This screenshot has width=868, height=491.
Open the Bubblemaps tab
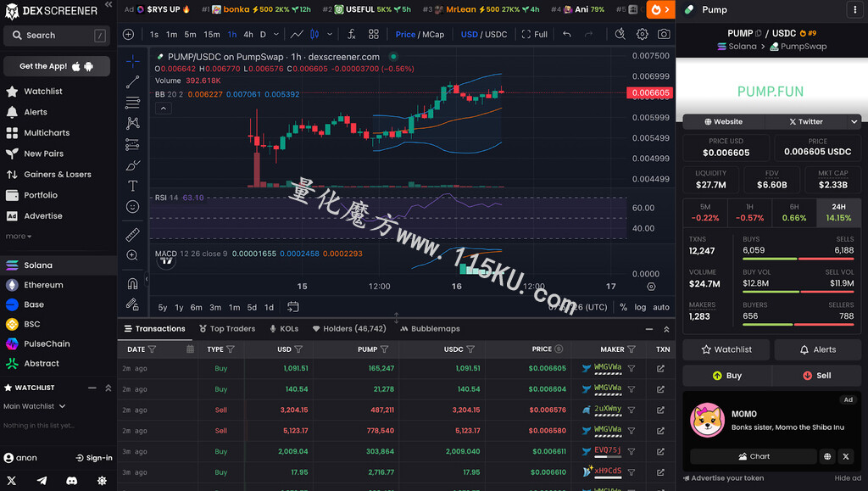click(x=430, y=329)
